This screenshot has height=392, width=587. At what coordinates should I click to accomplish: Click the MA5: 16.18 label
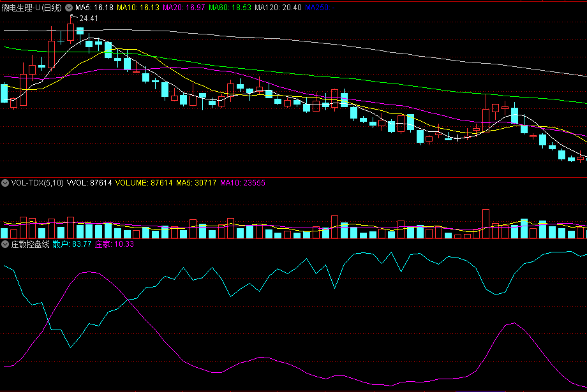[x=94, y=8]
